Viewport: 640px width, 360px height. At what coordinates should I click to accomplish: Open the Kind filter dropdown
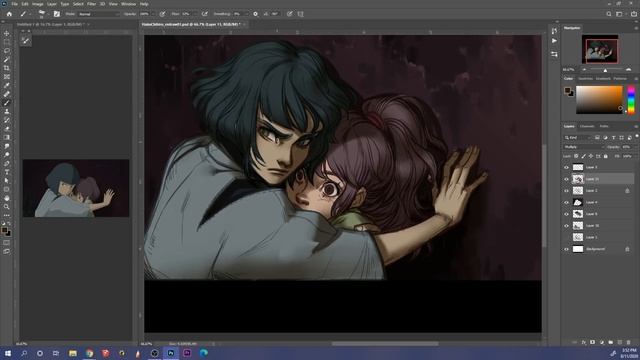click(578, 138)
